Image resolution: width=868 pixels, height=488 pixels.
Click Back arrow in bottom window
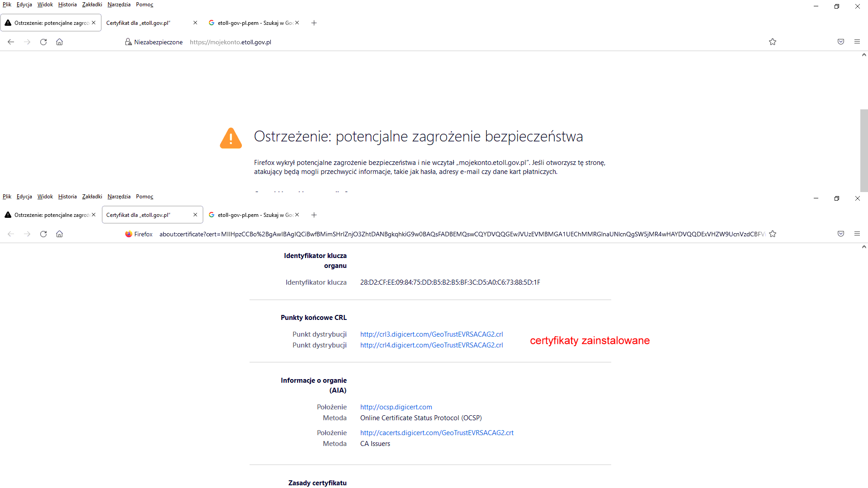[x=11, y=234]
